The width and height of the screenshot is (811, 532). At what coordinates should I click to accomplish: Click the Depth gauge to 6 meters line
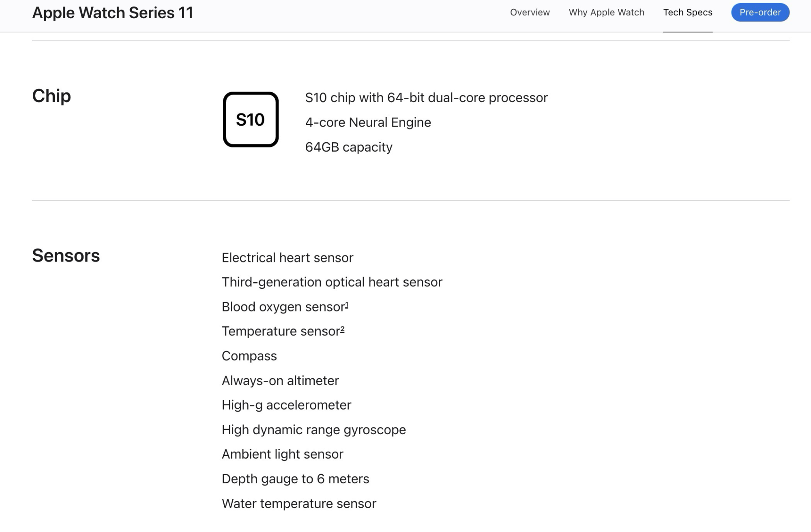pos(295,479)
